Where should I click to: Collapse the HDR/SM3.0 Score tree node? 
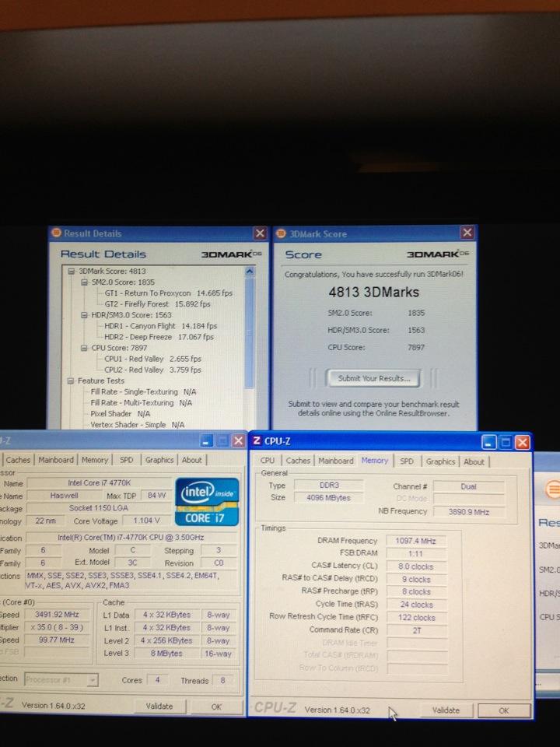point(84,315)
